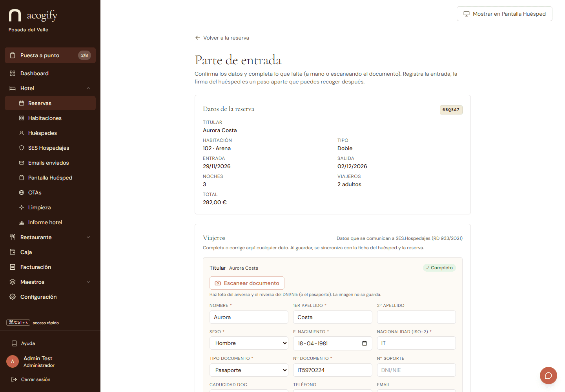Viewport: 565px width, 392px height.
Task: Click the OTAs globe icon
Action: pyautogui.click(x=22, y=192)
